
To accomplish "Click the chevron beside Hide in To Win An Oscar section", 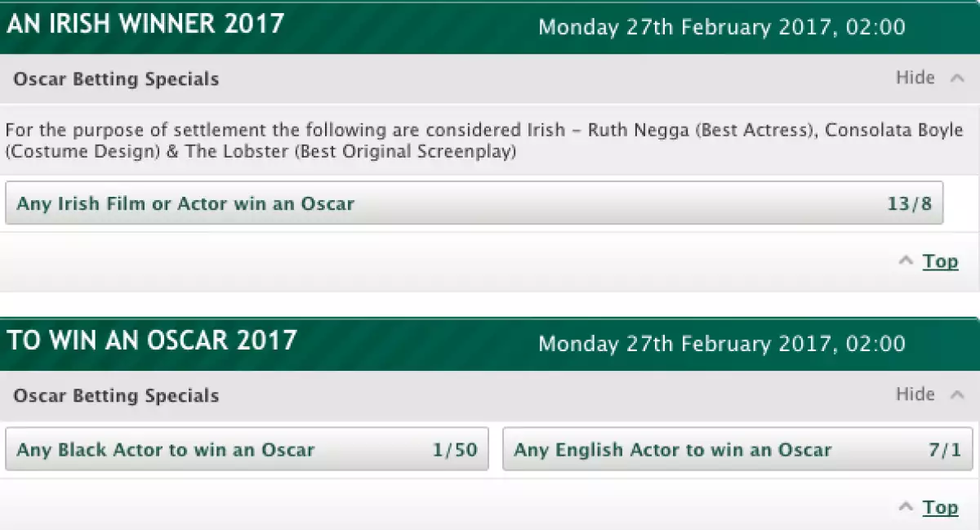I will (x=957, y=394).
